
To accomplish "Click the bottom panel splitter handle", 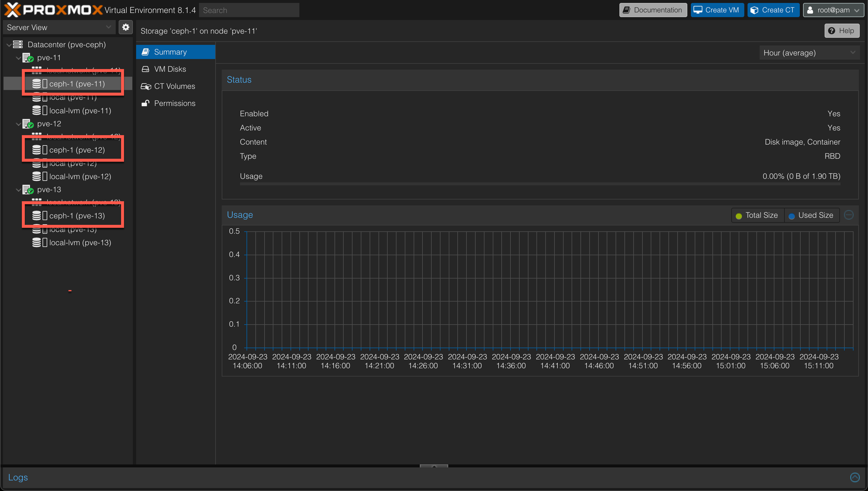I will point(434,466).
